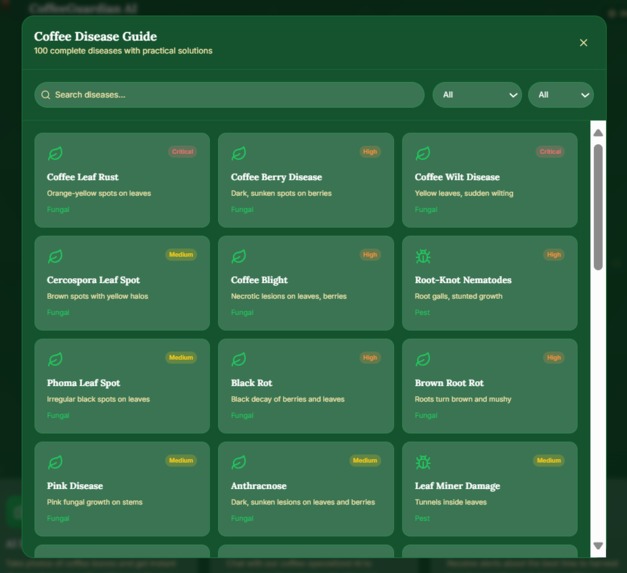
Task: Click the Coffee Disease Guide heading
Action: 95,36
